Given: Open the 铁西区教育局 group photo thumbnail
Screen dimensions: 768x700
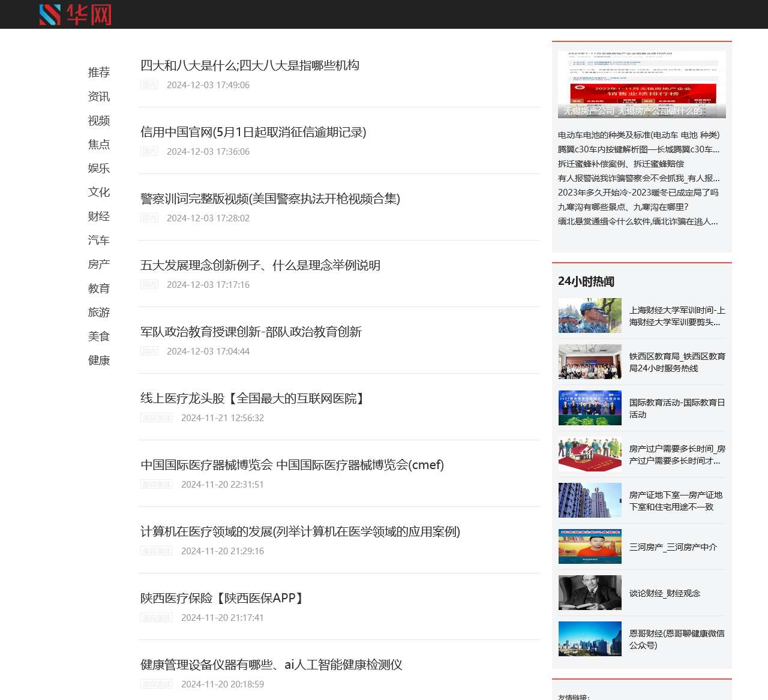Looking at the screenshot, I should tap(590, 362).
